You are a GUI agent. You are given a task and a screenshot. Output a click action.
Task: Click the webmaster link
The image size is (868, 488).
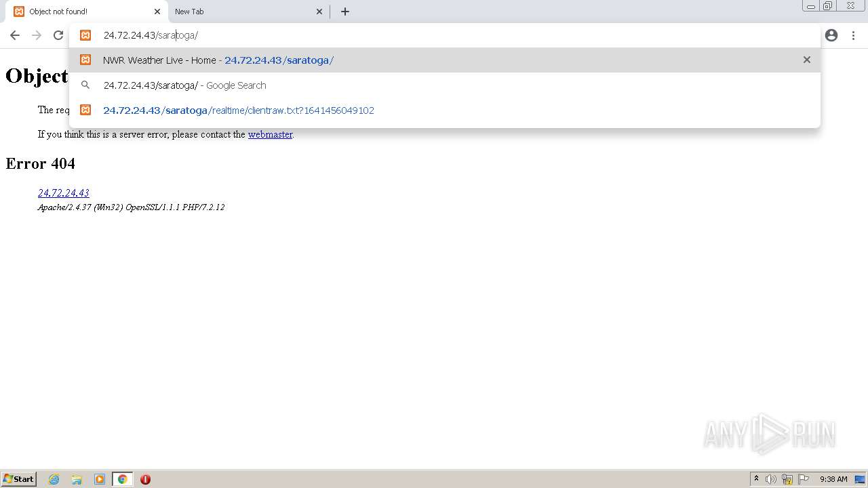tap(270, 134)
